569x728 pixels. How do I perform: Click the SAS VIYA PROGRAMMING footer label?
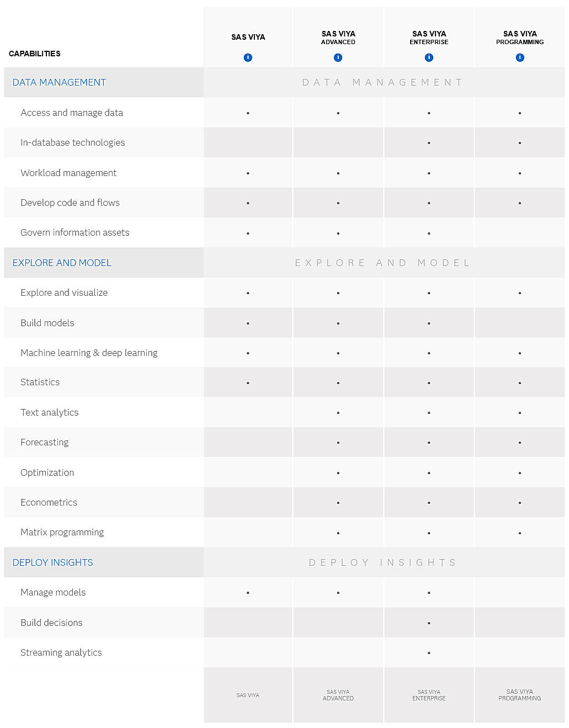(519, 695)
